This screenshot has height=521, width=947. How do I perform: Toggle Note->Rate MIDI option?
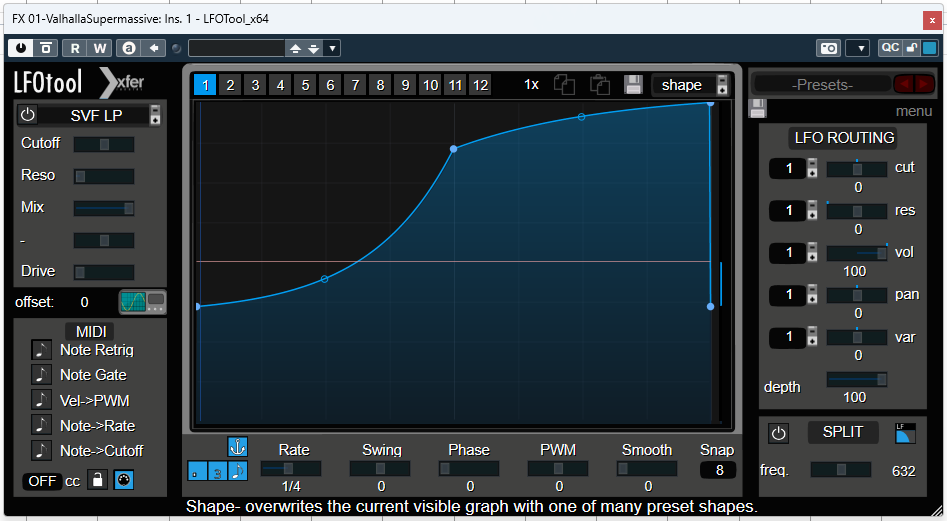[x=41, y=425]
